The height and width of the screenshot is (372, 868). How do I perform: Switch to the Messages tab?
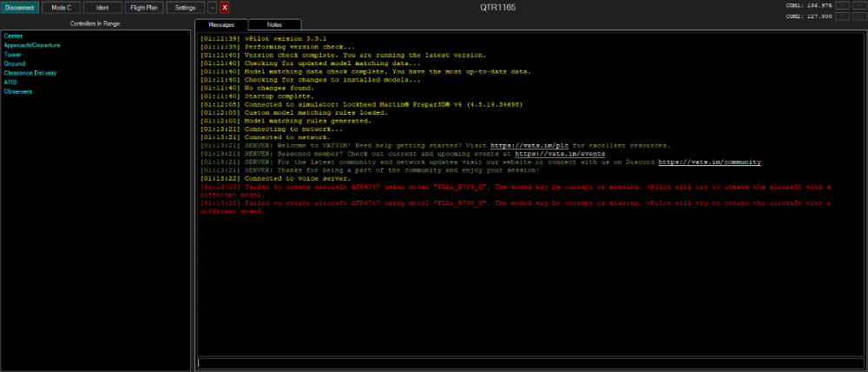pos(221,24)
